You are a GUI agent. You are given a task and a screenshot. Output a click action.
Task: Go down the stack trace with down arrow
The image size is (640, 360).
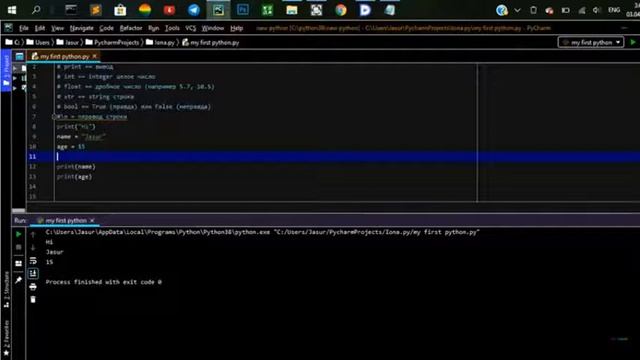(33, 247)
